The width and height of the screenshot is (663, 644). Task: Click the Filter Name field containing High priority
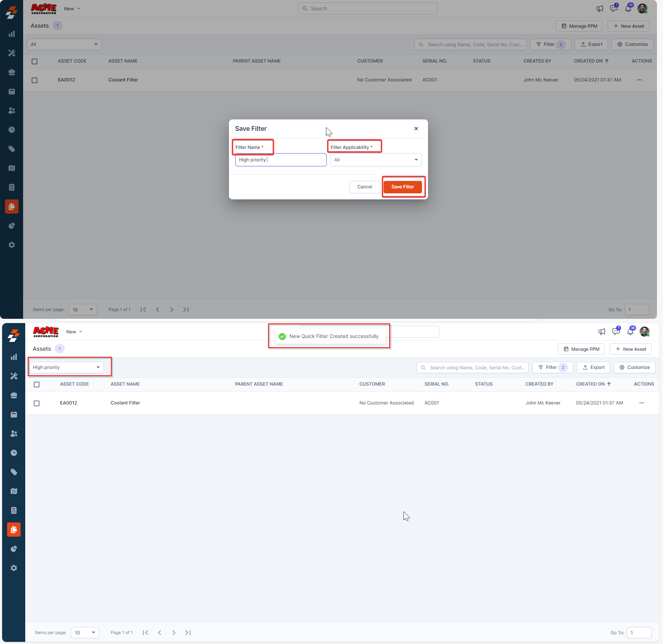280,160
